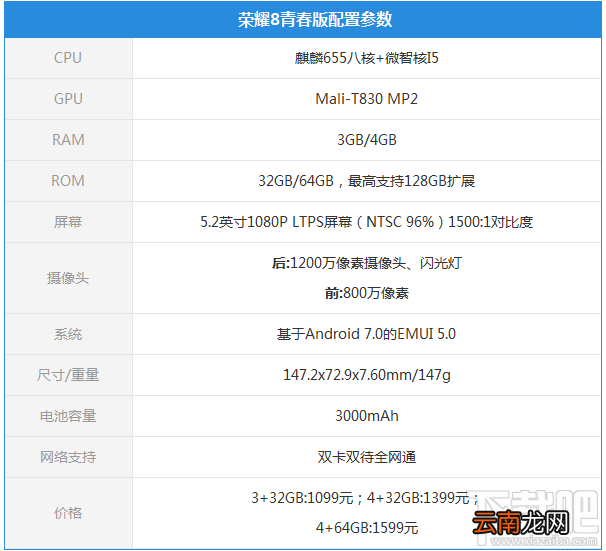Click the Mali-T830 MP2 value

click(366, 99)
